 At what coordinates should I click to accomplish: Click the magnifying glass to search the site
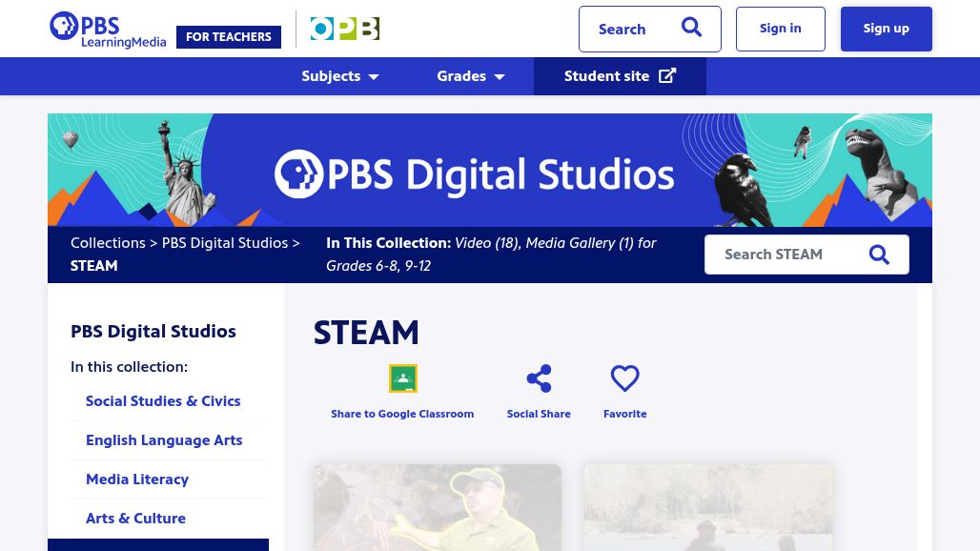(x=691, y=28)
